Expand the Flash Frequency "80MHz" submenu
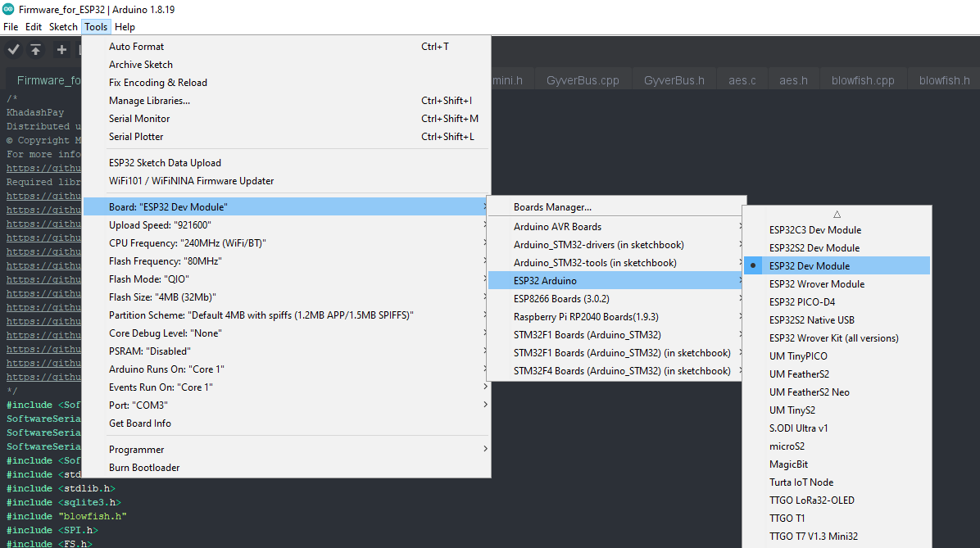This screenshot has width=980, height=548. click(287, 261)
